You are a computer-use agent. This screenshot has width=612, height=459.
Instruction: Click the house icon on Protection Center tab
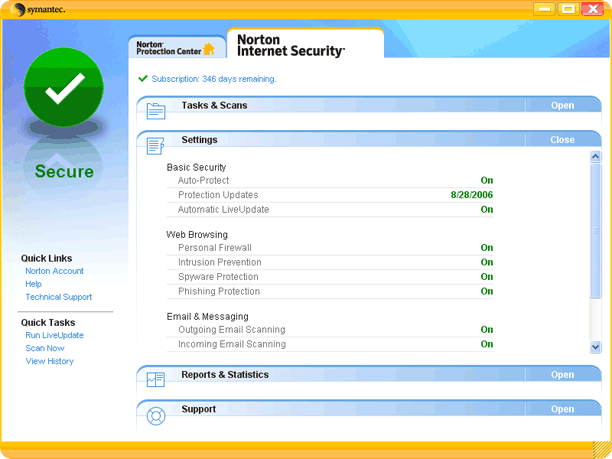(x=209, y=49)
